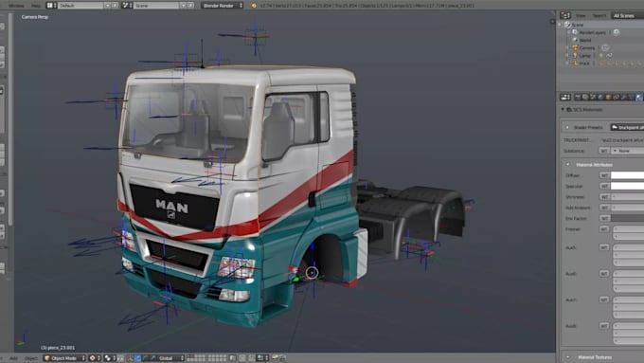This screenshot has height=363, width=644.
Task: Open the outliner Search menu
Action: coord(599,15)
